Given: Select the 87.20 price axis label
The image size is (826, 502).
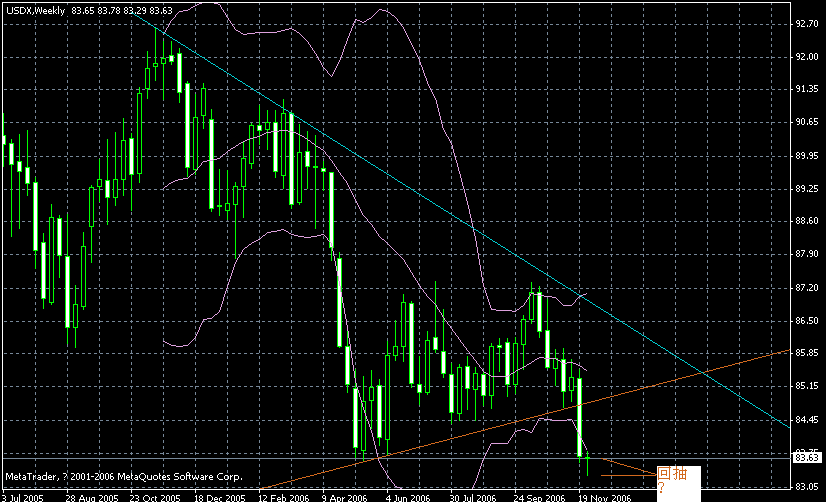Looking at the screenshot, I should coord(807,288).
